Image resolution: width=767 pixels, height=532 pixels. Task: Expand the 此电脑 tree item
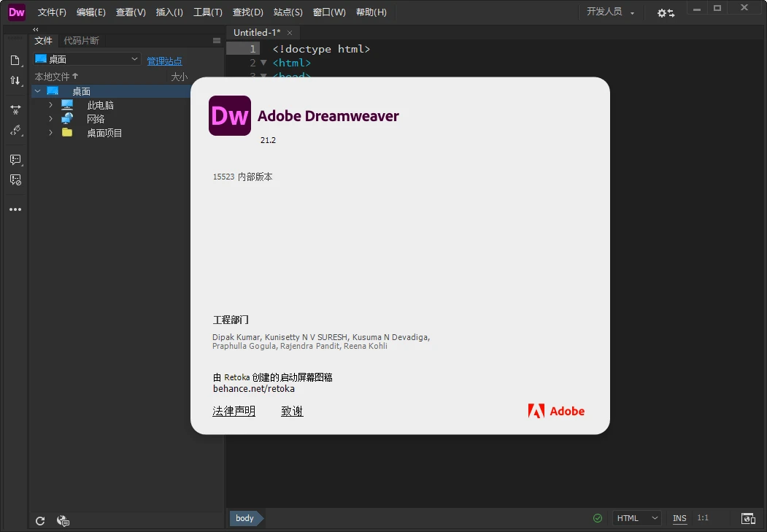point(50,104)
